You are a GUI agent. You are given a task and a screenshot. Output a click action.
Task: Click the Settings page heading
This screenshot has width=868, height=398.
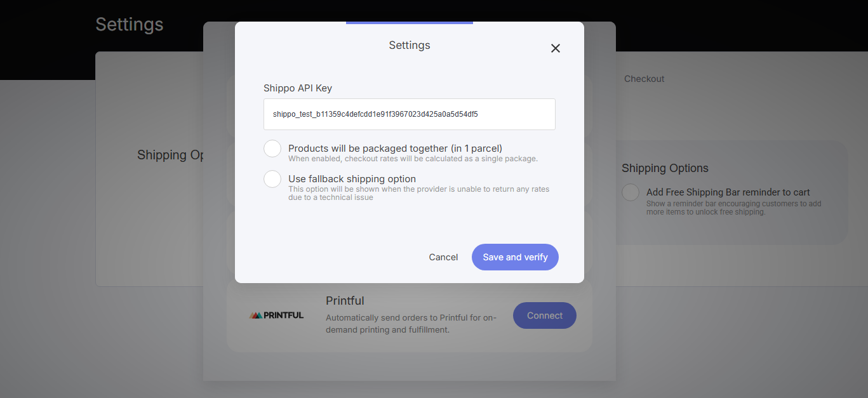130,25
